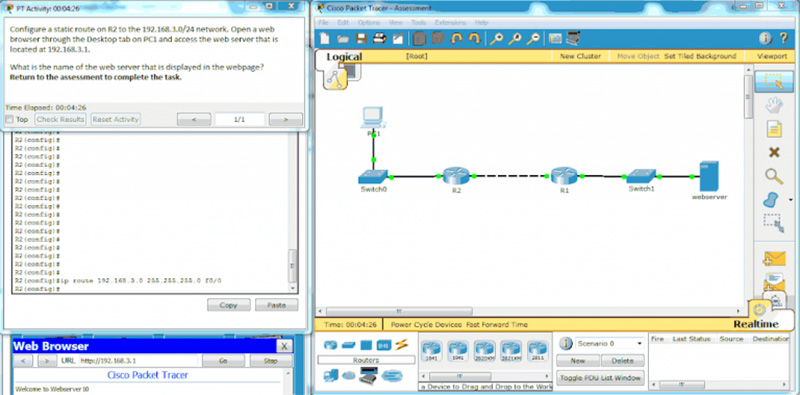Undo the last action in toolbar
This screenshot has width=800, height=395.
[456, 39]
